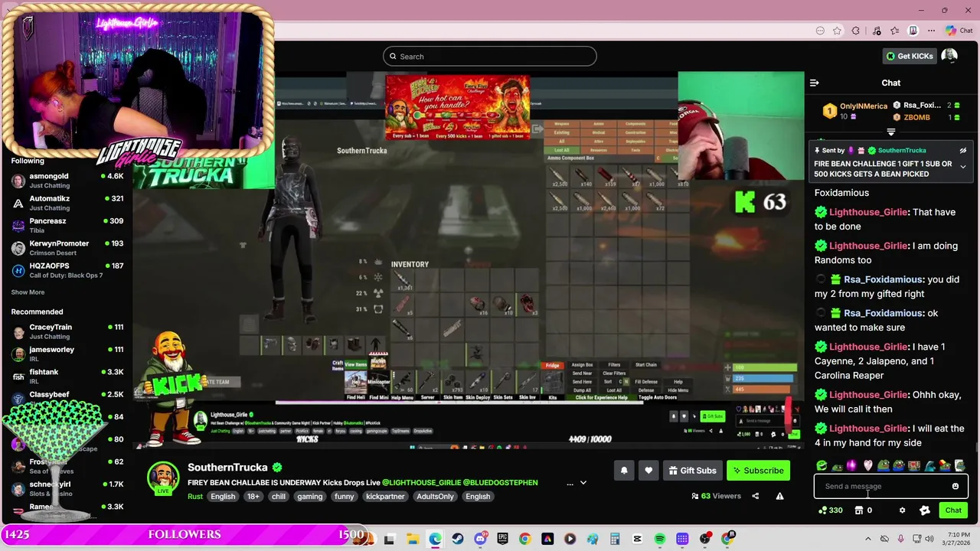The height and width of the screenshot is (551, 980).
Task: Open the emoji picker in the message box
Action: [955, 486]
